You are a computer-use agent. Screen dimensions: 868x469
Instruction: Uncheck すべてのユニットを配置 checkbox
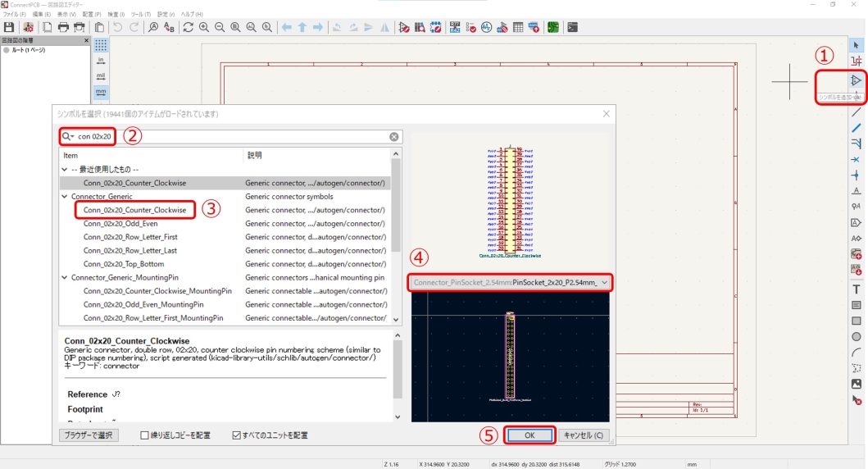[x=237, y=435]
